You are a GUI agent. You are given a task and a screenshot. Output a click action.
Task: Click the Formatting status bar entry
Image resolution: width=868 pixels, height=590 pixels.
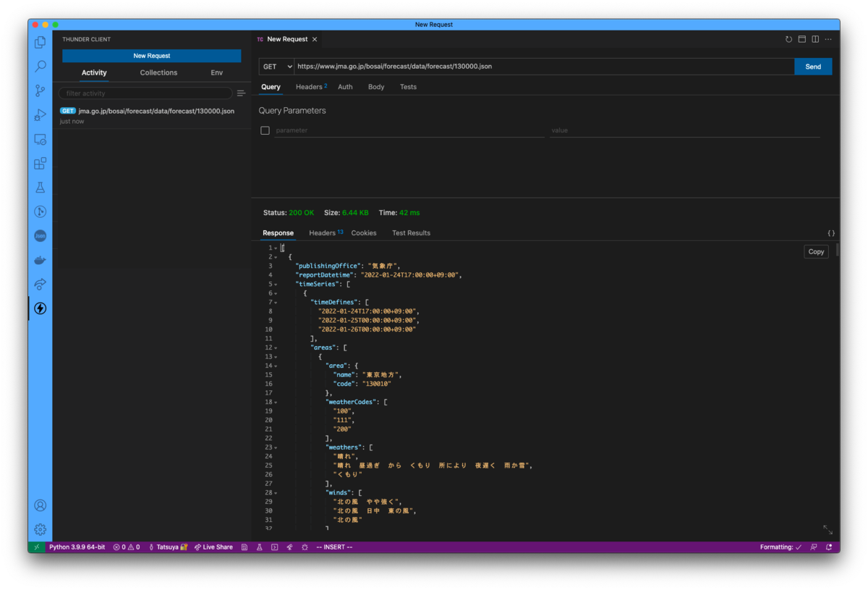point(780,547)
